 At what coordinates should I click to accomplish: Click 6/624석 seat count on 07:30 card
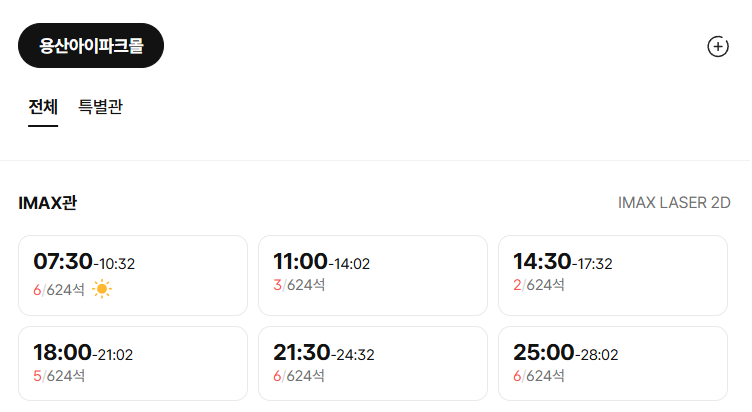59,290
